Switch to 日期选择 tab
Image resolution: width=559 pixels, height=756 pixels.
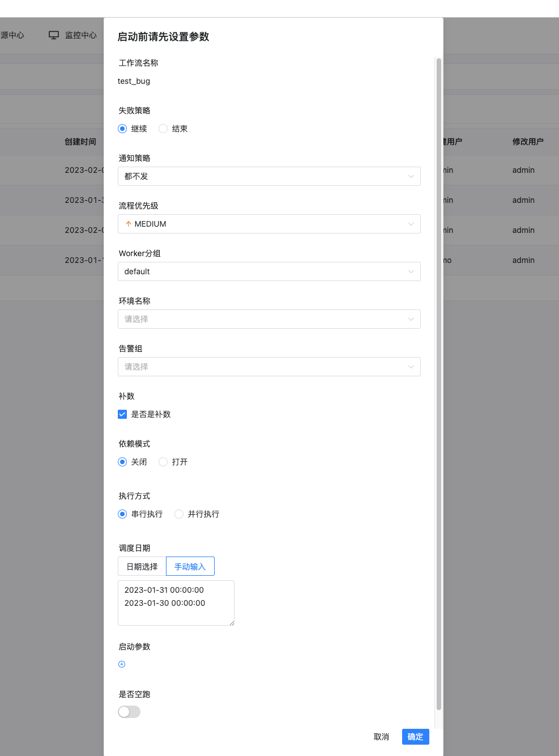(x=142, y=567)
